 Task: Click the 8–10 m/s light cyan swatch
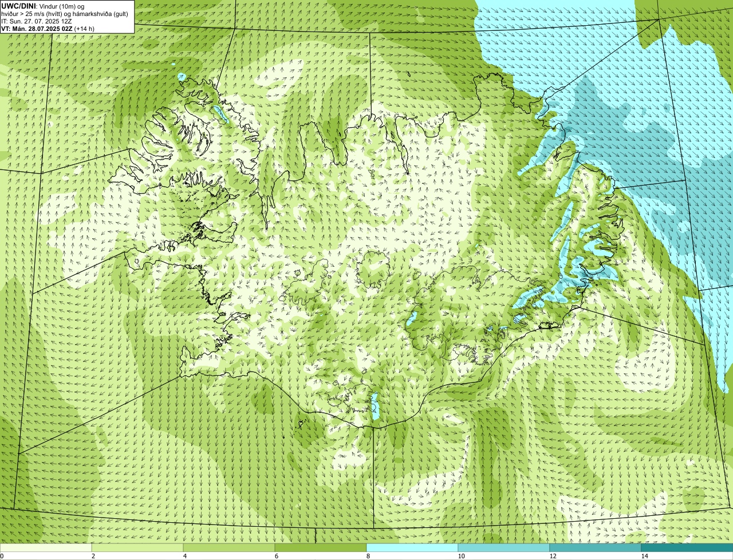(x=412, y=547)
